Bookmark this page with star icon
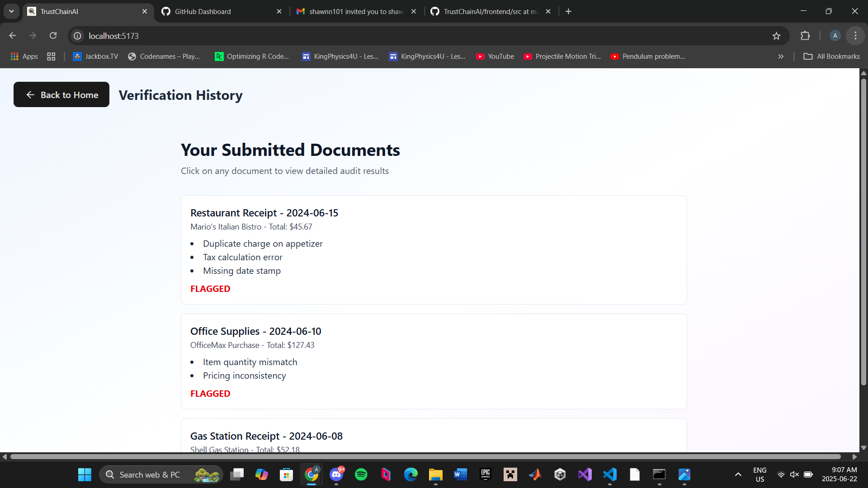The image size is (868, 488). coord(776,36)
